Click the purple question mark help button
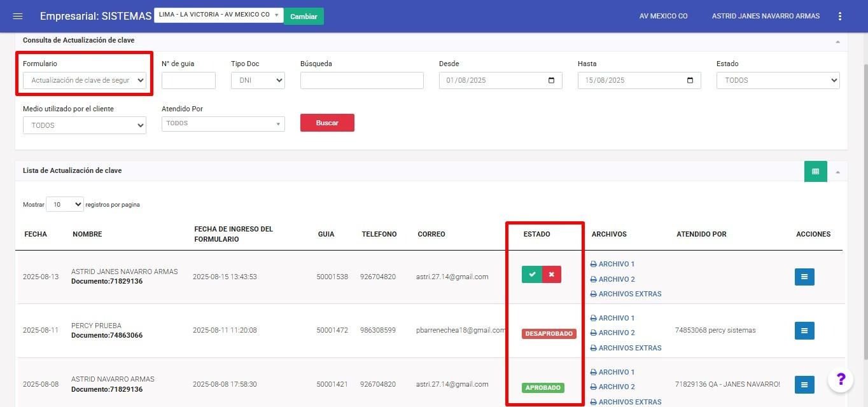 click(840, 380)
